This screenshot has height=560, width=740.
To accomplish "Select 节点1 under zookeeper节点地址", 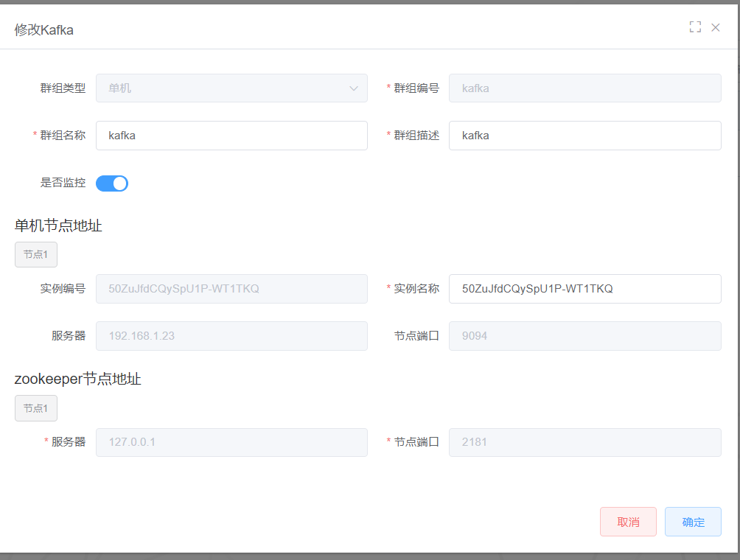I will point(36,408).
